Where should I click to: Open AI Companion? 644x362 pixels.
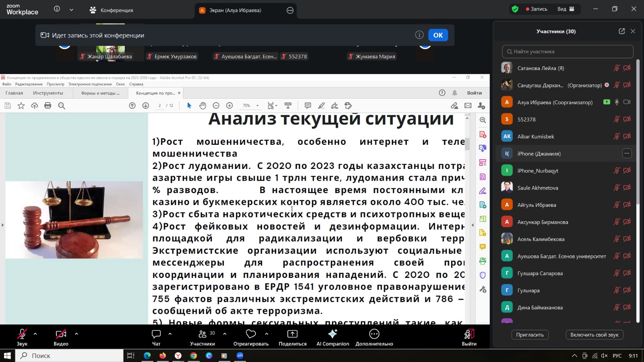click(333, 337)
